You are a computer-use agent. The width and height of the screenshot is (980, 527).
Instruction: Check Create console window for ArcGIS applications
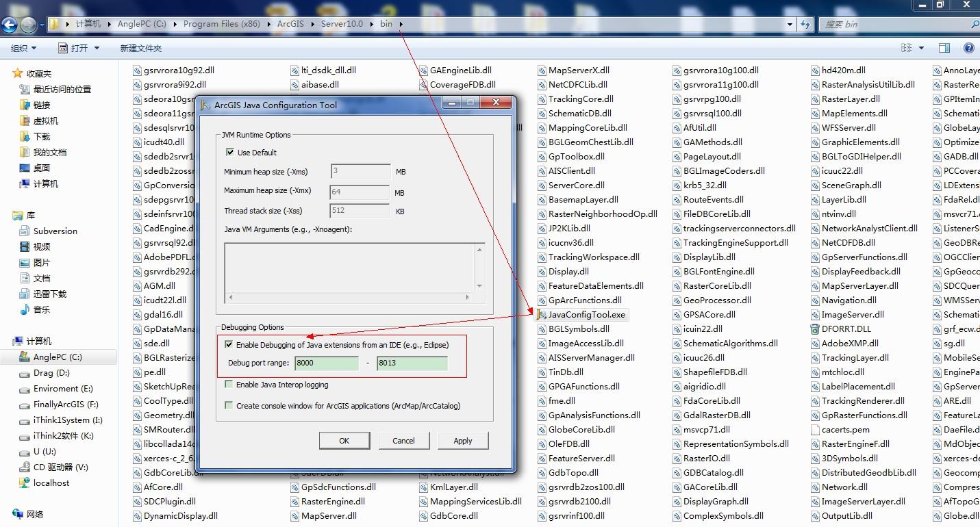pyautogui.click(x=229, y=405)
